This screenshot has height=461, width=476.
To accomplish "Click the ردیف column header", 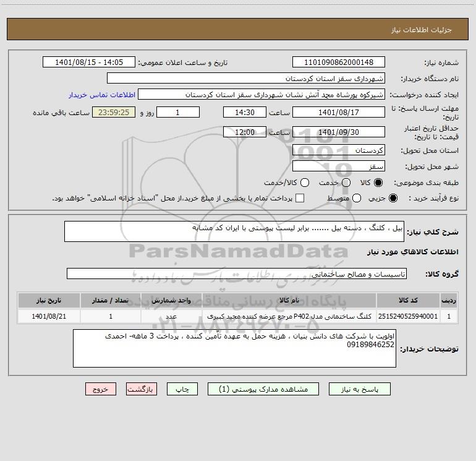I will (449, 300).
